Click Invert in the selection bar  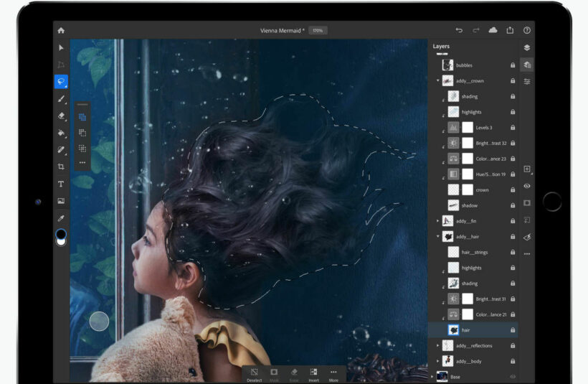[313, 375]
